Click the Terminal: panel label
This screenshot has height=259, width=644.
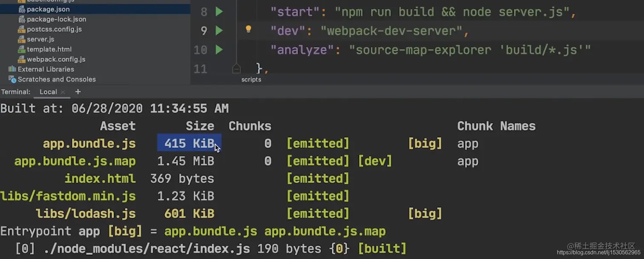click(16, 92)
